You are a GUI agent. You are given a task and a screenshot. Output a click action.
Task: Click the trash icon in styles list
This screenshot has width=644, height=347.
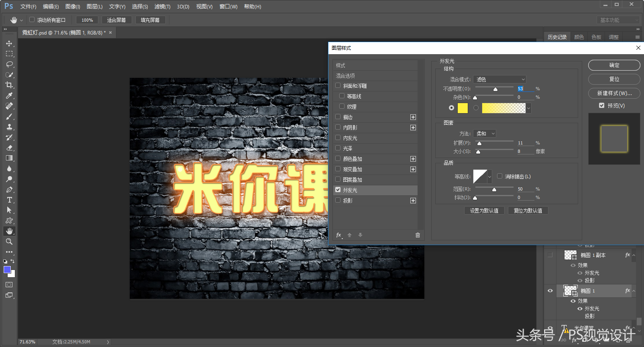point(418,235)
